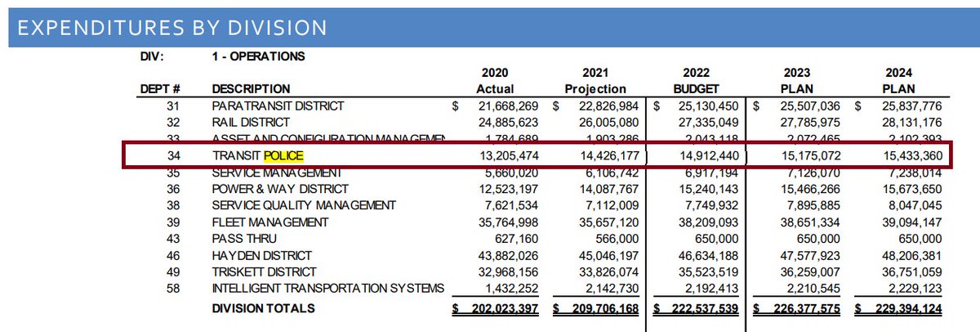Click department number 36

click(x=172, y=189)
